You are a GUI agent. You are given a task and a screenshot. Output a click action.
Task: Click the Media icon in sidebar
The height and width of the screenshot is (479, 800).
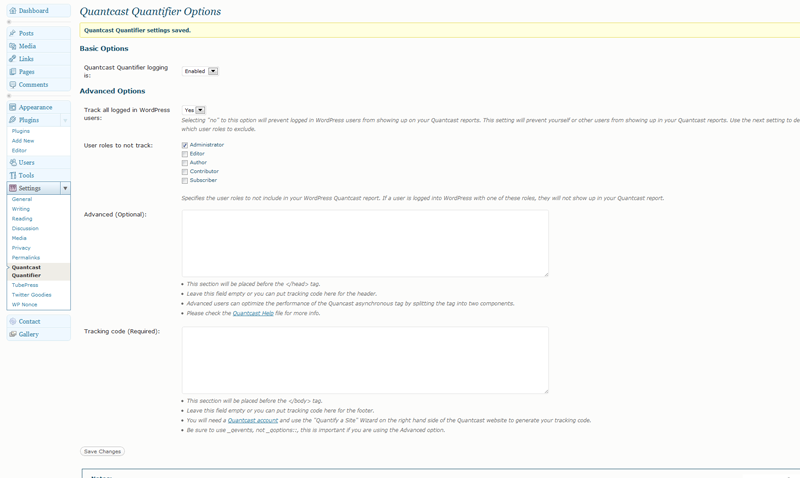pyautogui.click(x=13, y=46)
